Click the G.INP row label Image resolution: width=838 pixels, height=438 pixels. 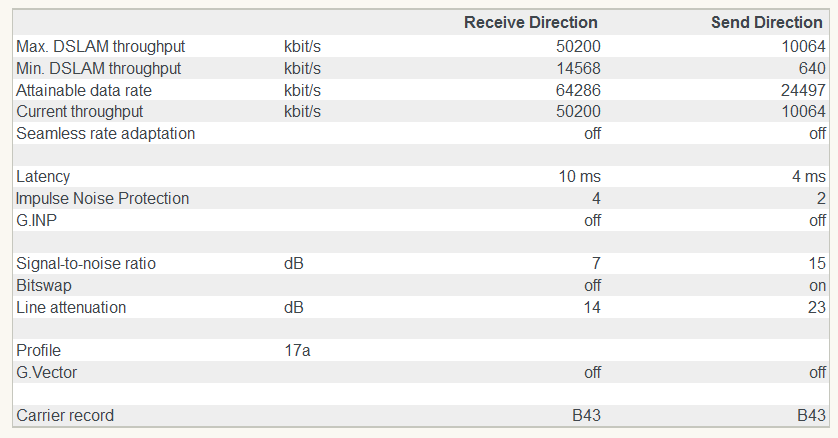tap(36, 220)
